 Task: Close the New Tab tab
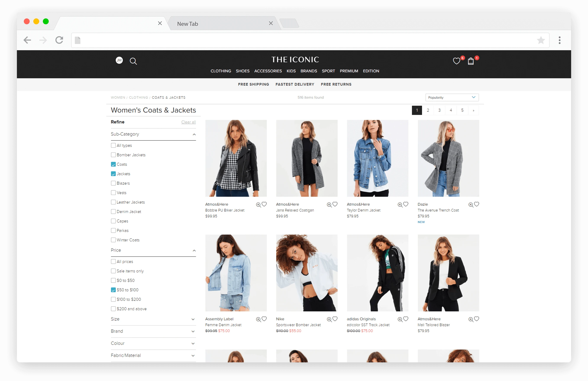(x=271, y=23)
